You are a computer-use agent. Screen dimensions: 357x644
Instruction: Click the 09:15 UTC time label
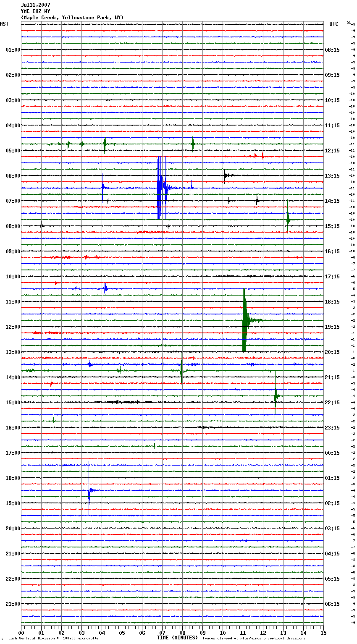(x=332, y=75)
